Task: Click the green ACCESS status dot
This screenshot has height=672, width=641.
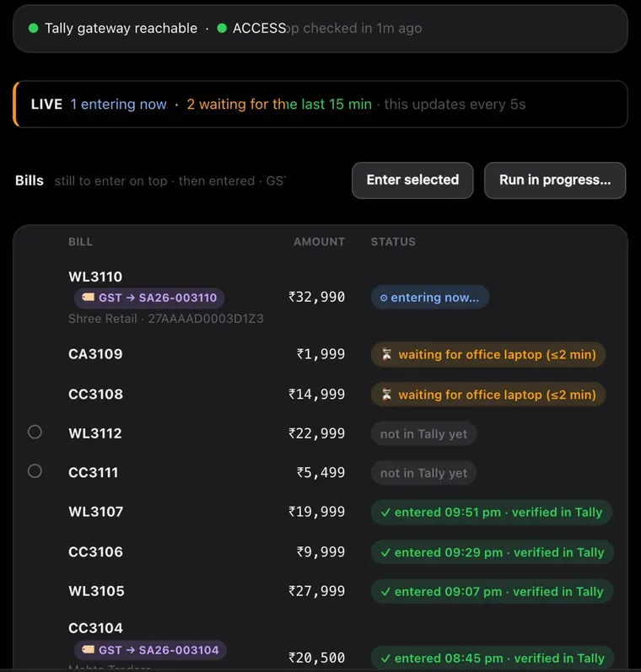Action: (x=222, y=29)
